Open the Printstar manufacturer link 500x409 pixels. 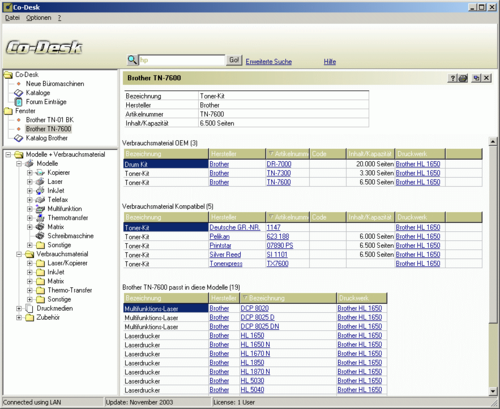220,246
